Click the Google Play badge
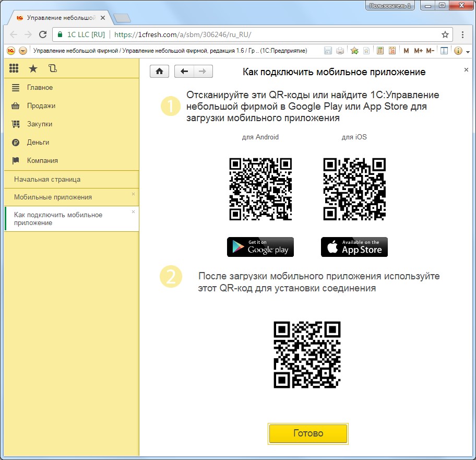This screenshot has width=476, height=460. tap(260, 247)
